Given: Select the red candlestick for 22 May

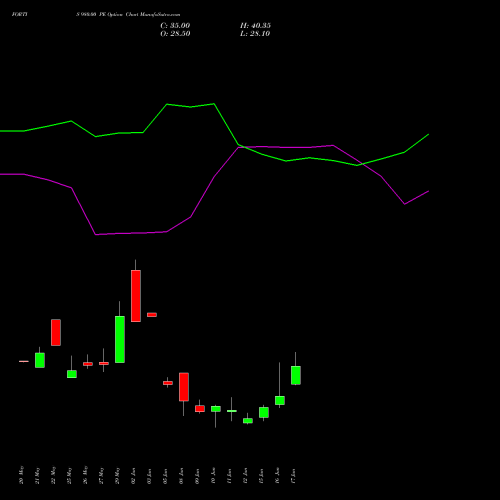Looking at the screenshot, I should [56, 332].
